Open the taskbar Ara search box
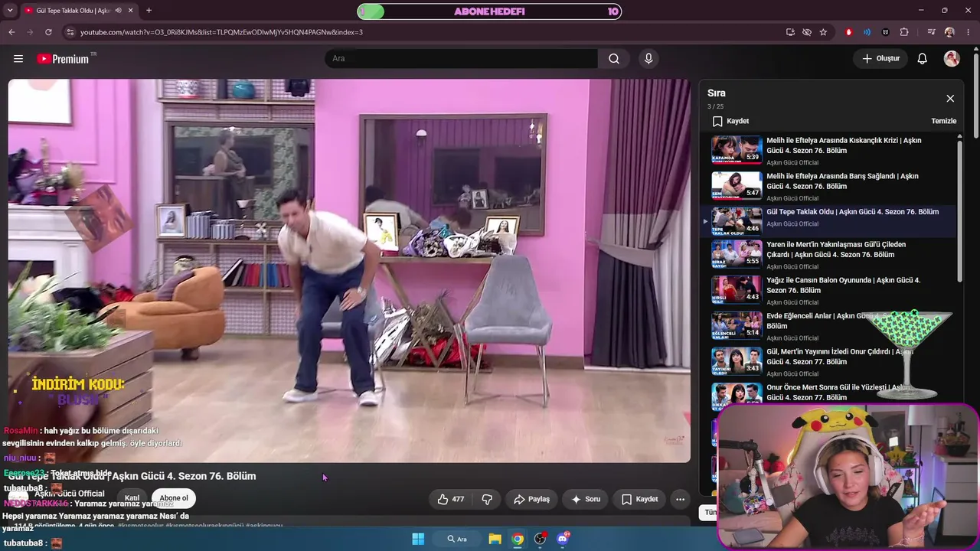This screenshot has height=551, width=980. click(x=457, y=539)
